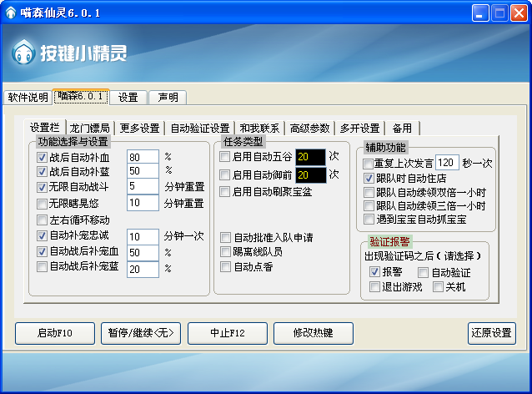Check 启用自动刷聚宝盆 option
This screenshot has width=532, height=394.
[x=224, y=191]
